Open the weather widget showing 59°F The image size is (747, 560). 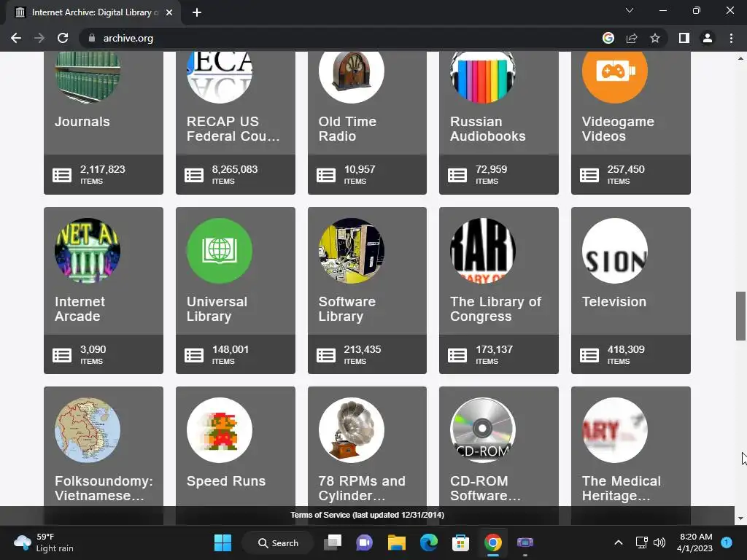[x=44, y=542]
